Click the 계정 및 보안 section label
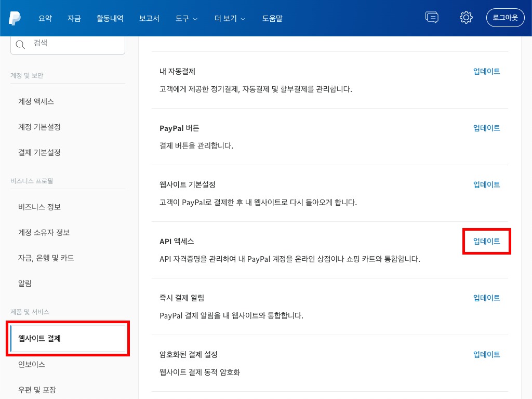Image resolution: width=532 pixels, height=399 pixels. pos(27,75)
